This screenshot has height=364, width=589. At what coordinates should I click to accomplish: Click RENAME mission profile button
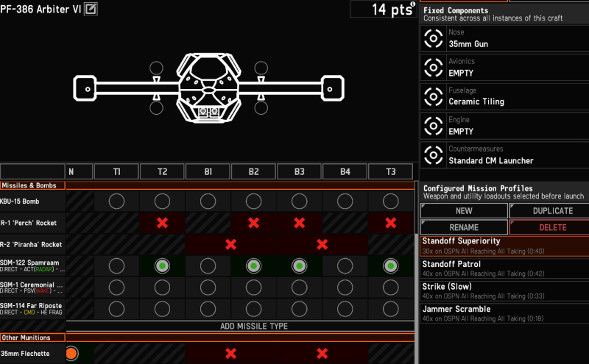click(464, 227)
